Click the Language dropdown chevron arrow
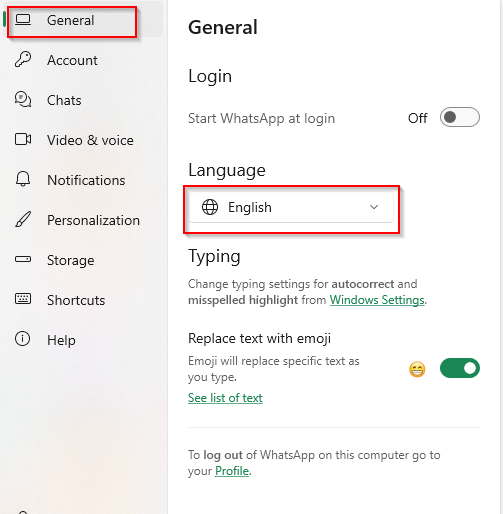Screen dimensions: 503x514 374,207
